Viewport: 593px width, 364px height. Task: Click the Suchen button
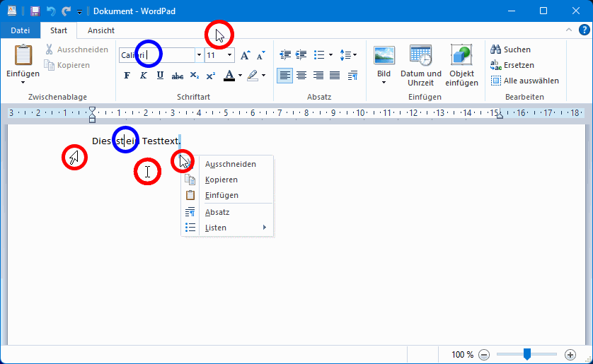click(x=510, y=49)
